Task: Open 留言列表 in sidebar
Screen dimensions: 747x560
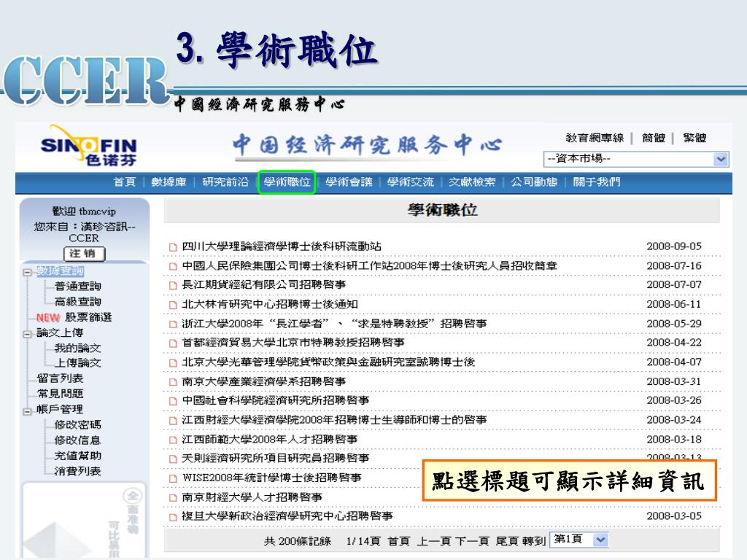Action: [x=60, y=378]
